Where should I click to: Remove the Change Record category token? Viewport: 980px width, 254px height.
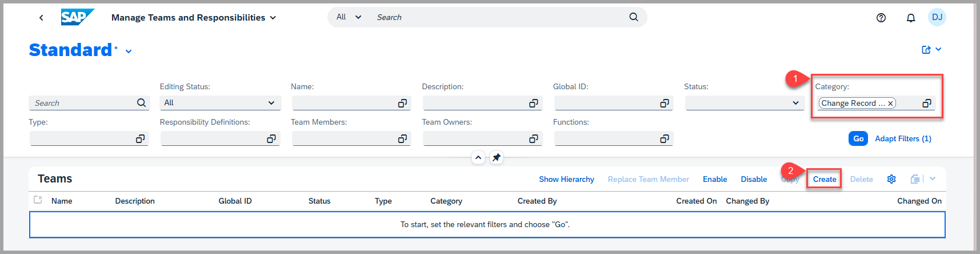[890, 104]
